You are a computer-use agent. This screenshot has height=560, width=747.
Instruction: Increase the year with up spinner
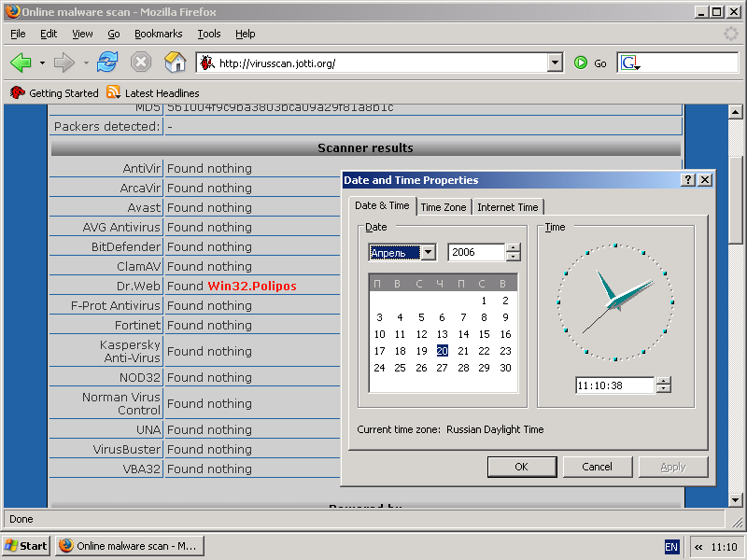pos(513,247)
